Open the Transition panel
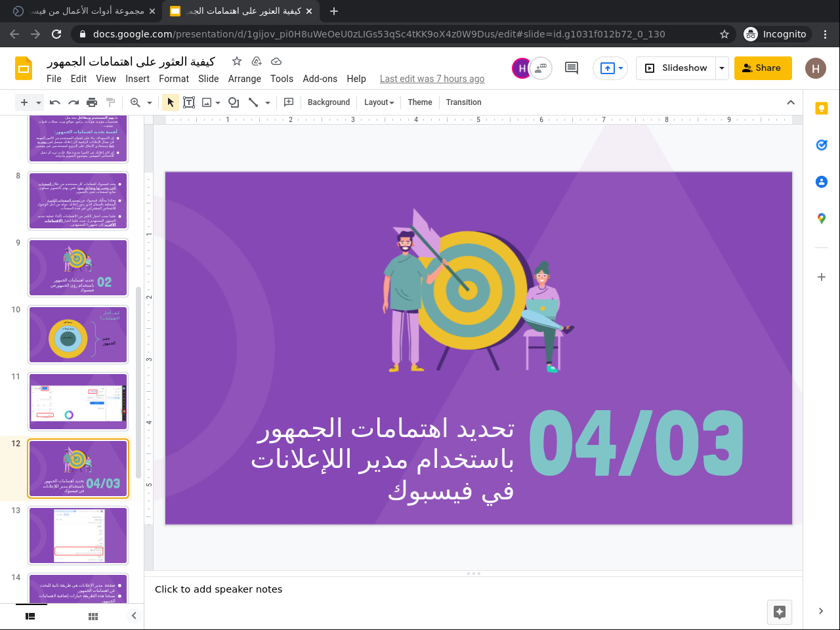This screenshot has width=840, height=630. (464, 102)
